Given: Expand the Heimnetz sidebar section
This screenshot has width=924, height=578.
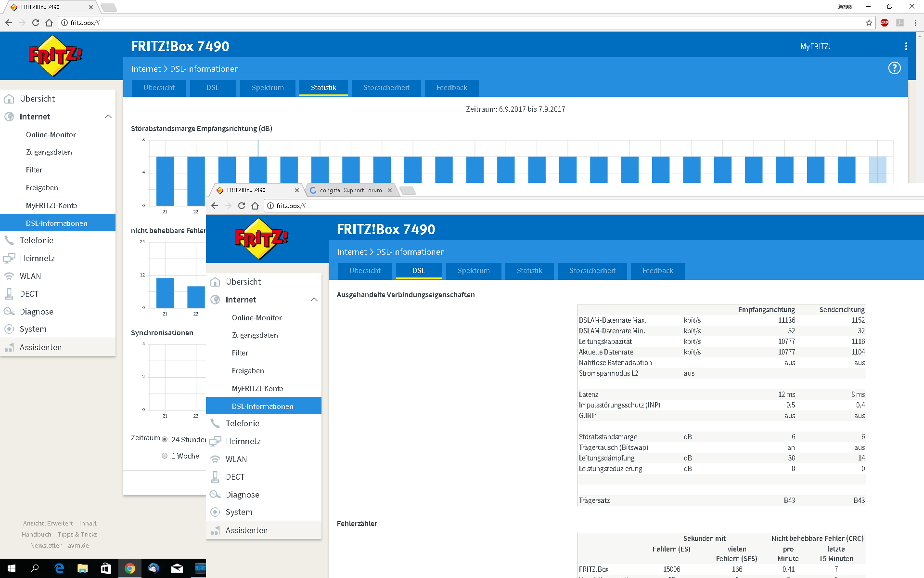Looking at the screenshot, I should pyautogui.click(x=37, y=258).
